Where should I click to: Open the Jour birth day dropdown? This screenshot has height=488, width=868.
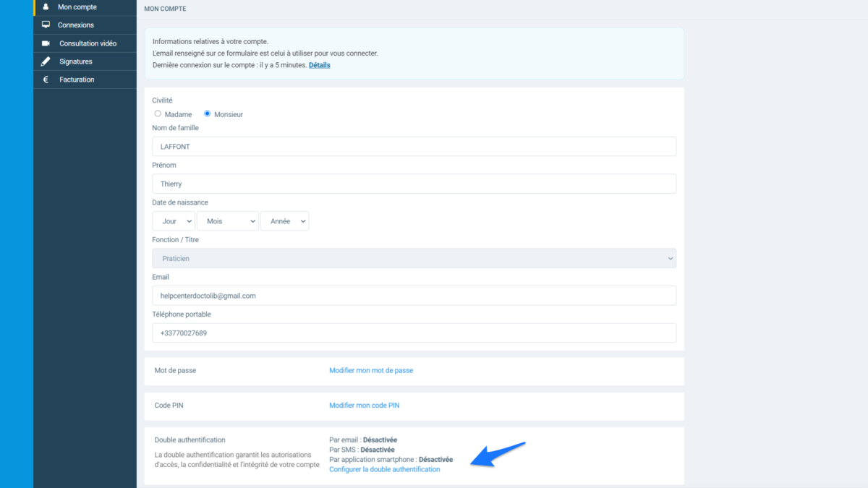click(x=174, y=221)
